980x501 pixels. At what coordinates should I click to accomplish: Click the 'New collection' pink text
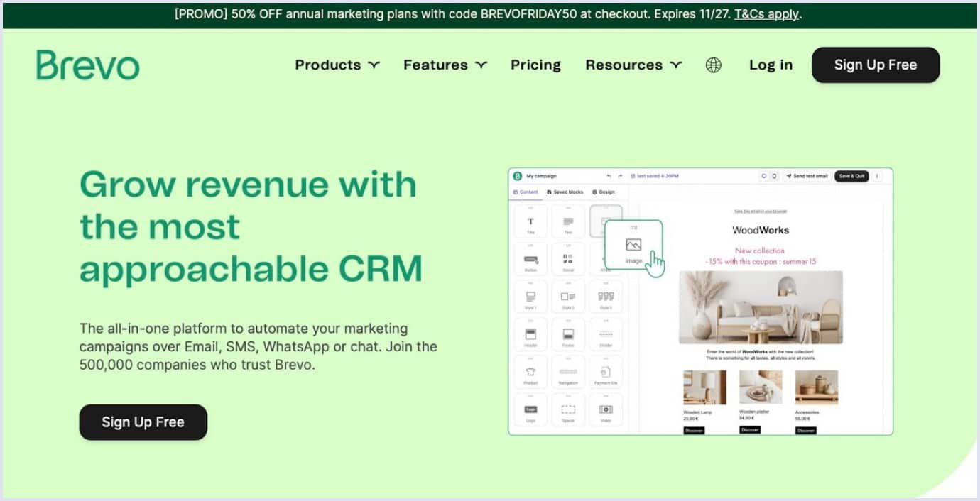[760, 250]
